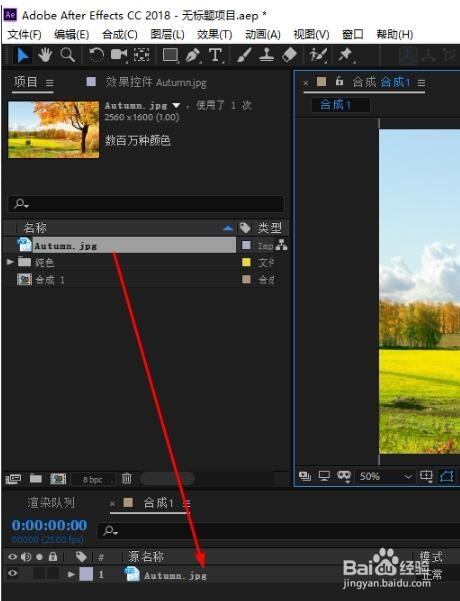Image resolution: width=460 pixels, height=601 pixels.
Task: Click the Audio speaker column header
Action: 26,557
